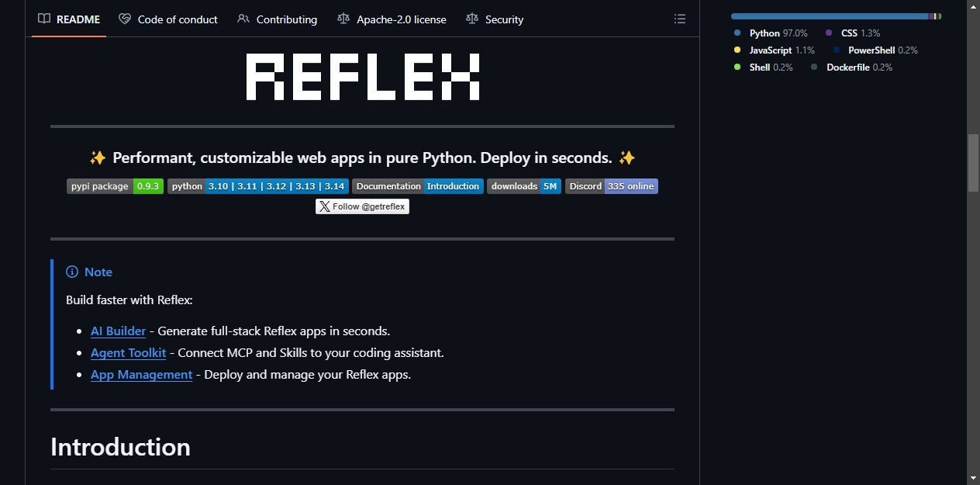Click the scrollbar down arrow
This screenshot has height=485, width=980.
(x=973, y=477)
